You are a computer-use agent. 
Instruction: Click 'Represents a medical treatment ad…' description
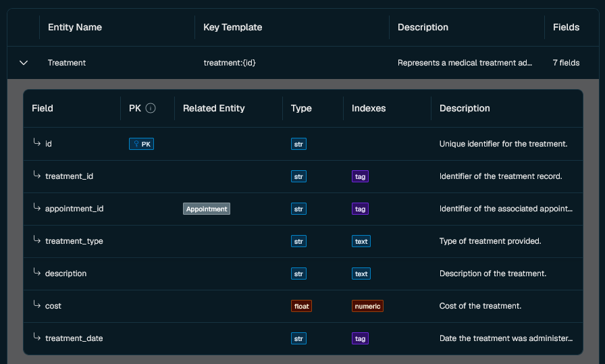point(465,63)
